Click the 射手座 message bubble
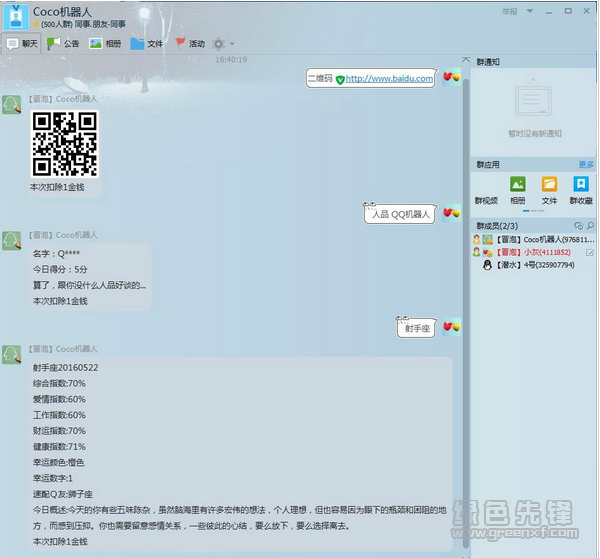The height and width of the screenshot is (558, 600). click(416, 328)
